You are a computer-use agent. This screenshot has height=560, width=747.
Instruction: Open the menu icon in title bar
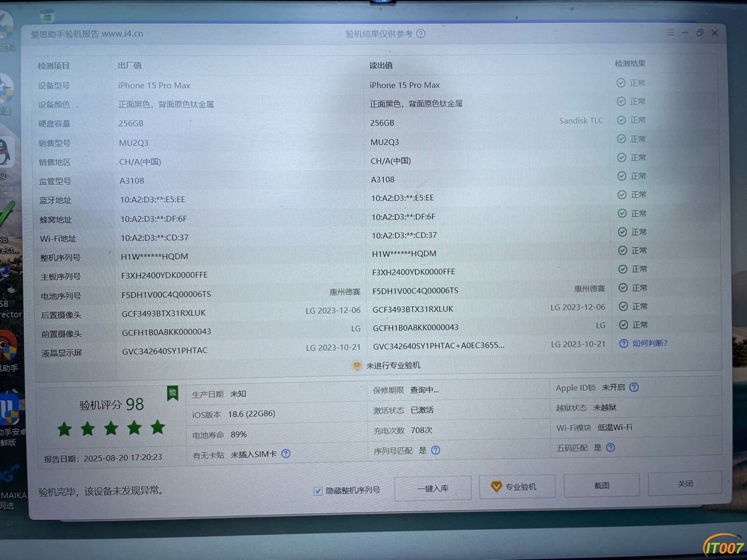point(670,33)
